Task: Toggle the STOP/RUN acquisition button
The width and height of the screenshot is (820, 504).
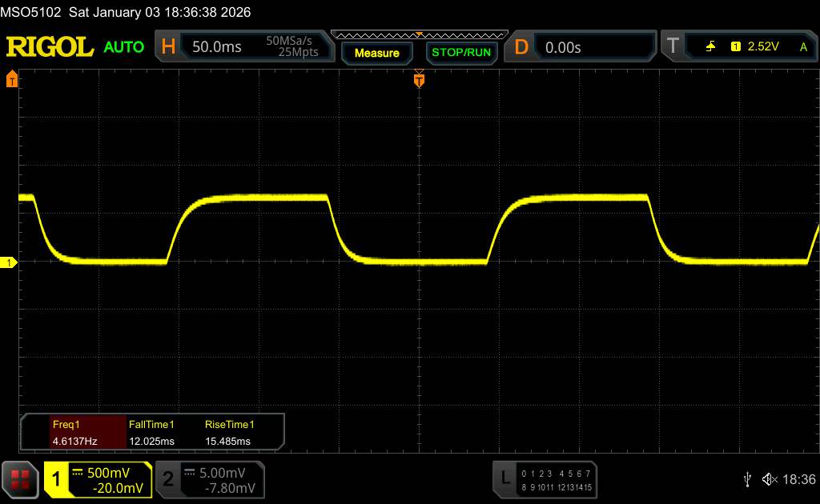Action: pos(460,53)
